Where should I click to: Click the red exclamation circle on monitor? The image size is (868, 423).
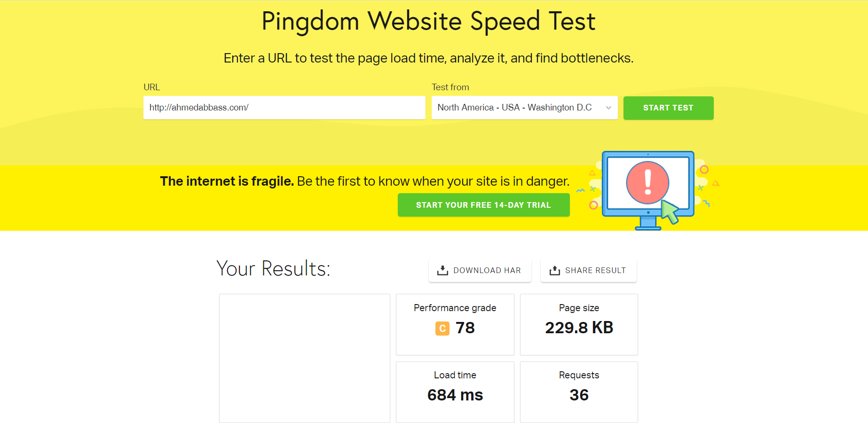tap(647, 183)
